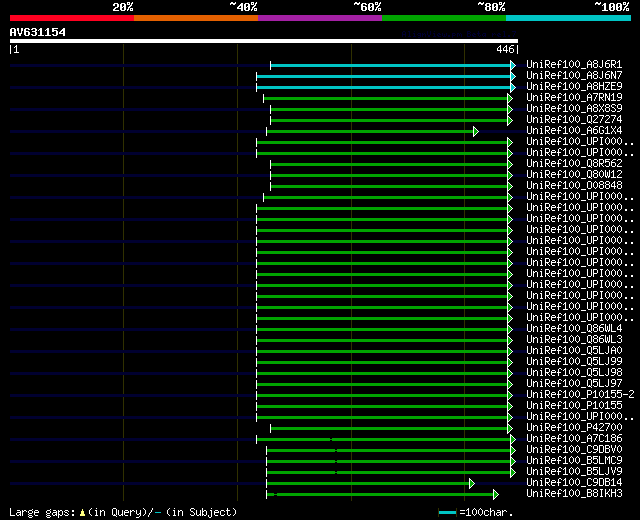This screenshot has width=640, height=520.
Task: Click the green alignment bar for P42700
Action: click(389, 429)
